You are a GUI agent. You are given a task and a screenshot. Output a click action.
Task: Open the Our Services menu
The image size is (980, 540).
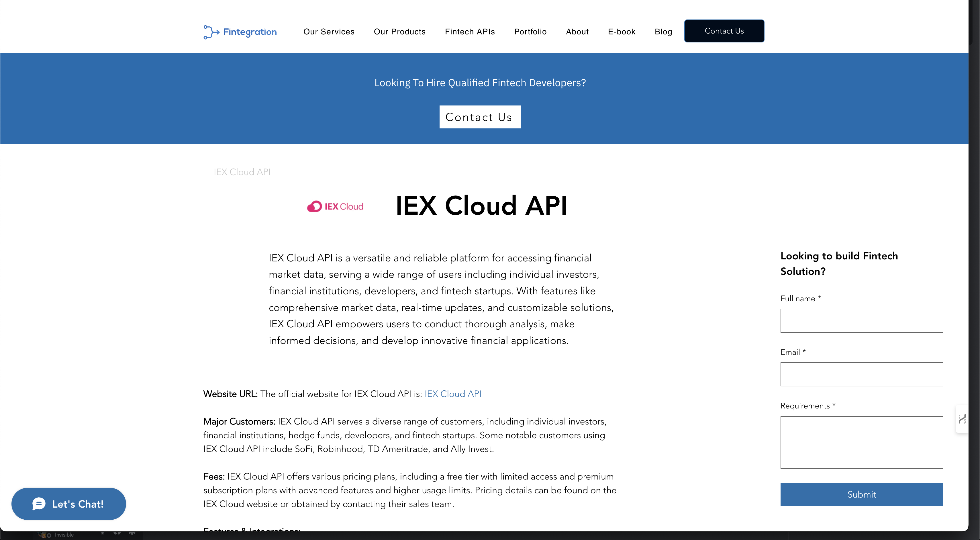coord(329,32)
